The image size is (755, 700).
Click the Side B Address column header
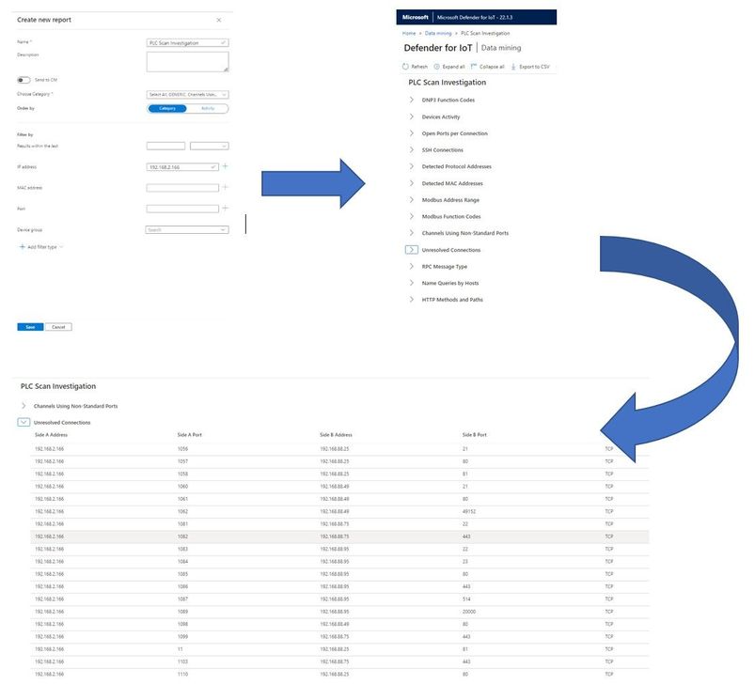pyautogui.click(x=336, y=435)
